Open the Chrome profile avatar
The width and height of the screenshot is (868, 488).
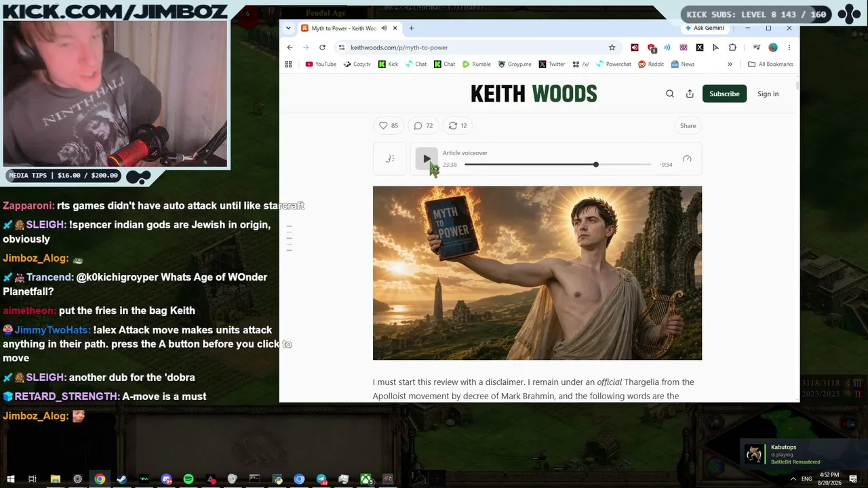[773, 47]
